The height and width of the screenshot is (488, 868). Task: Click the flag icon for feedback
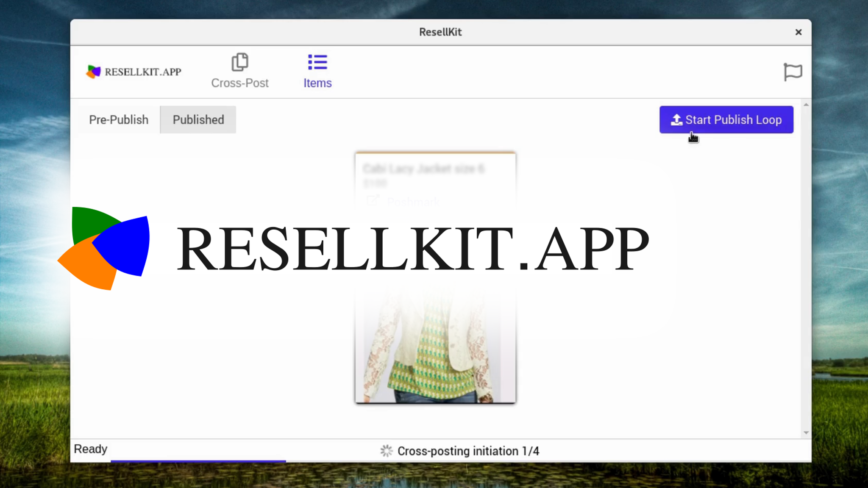pos(792,72)
